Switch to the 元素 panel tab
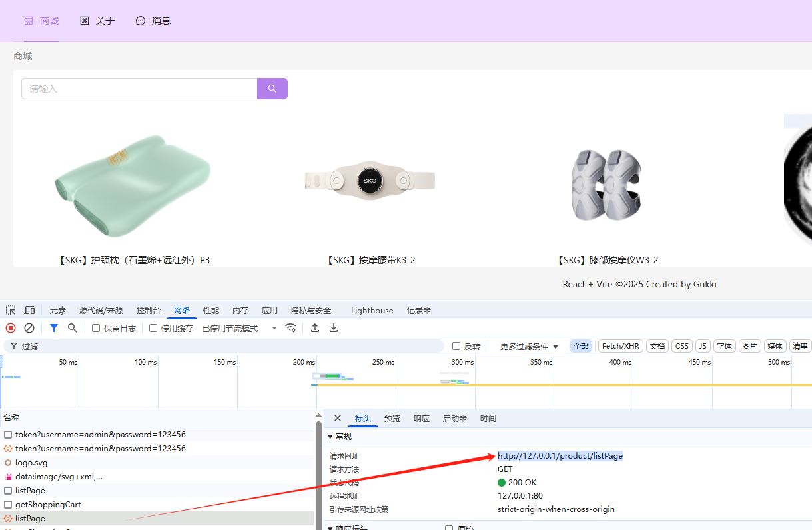812x530 pixels. (x=58, y=310)
